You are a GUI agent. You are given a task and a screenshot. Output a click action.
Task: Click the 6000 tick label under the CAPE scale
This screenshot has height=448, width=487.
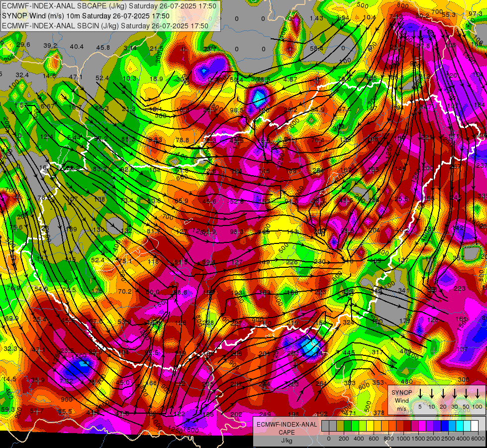[478, 439]
